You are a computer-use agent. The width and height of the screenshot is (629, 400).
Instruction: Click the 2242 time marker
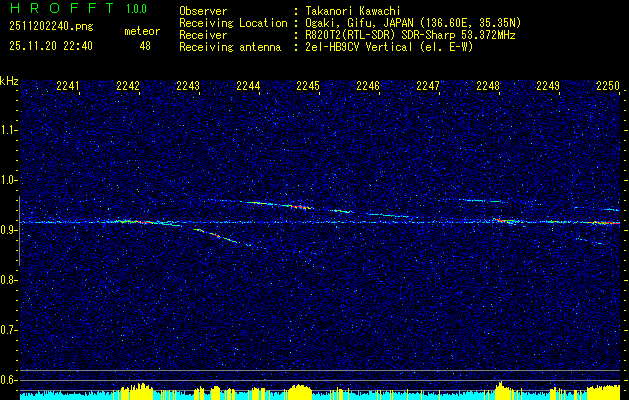128,86
